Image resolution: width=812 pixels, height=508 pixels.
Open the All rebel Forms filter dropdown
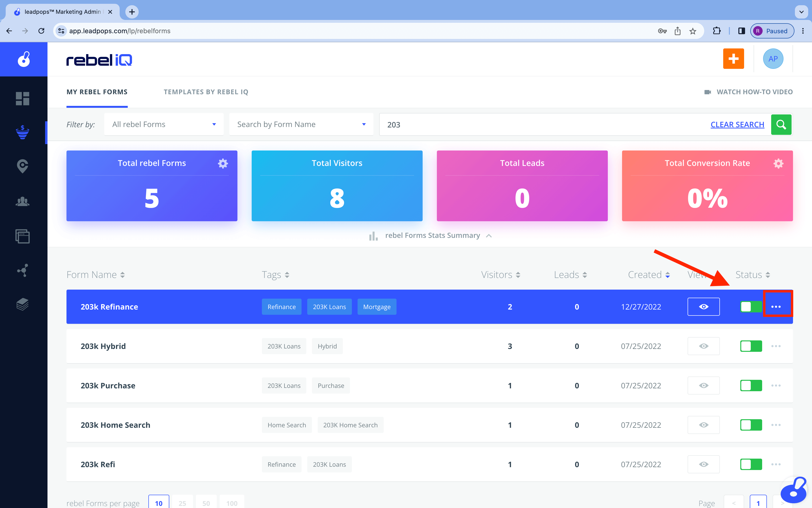point(164,124)
